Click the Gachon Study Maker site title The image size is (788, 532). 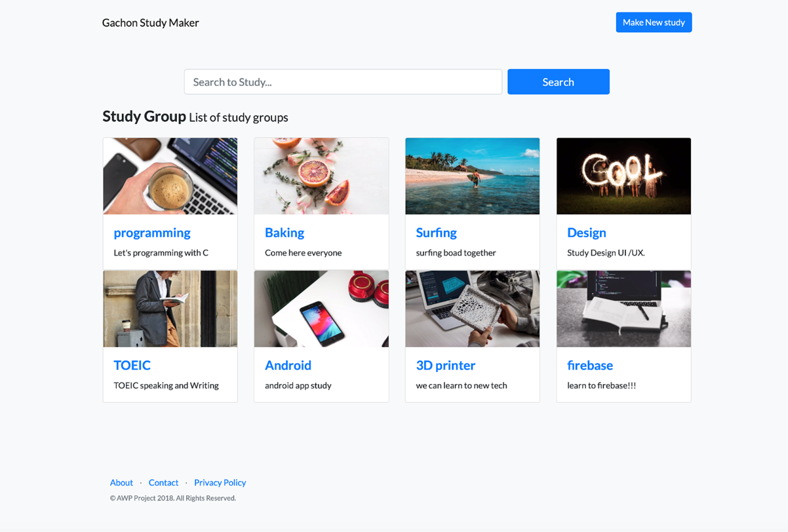150,22
